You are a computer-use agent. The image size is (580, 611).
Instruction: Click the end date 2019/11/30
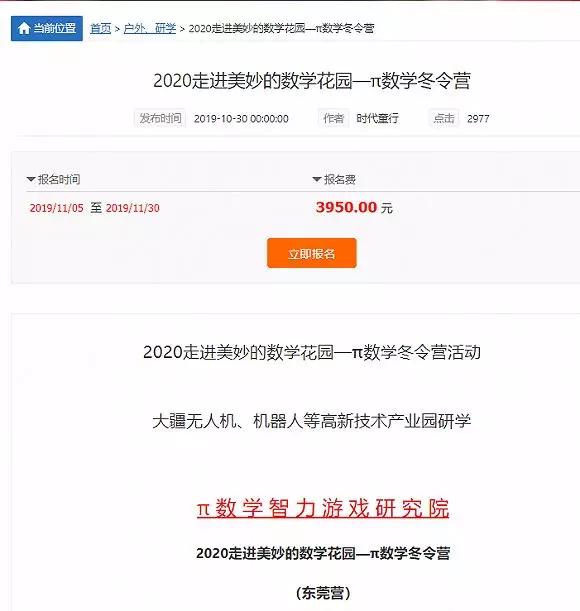pos(133,208)
